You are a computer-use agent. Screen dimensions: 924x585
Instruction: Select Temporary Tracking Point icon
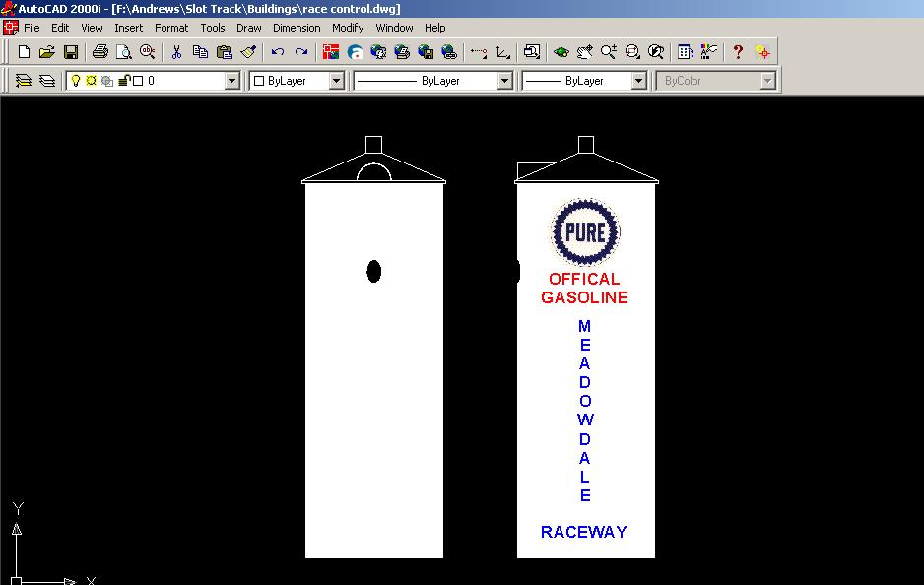(x=479, y=52)
